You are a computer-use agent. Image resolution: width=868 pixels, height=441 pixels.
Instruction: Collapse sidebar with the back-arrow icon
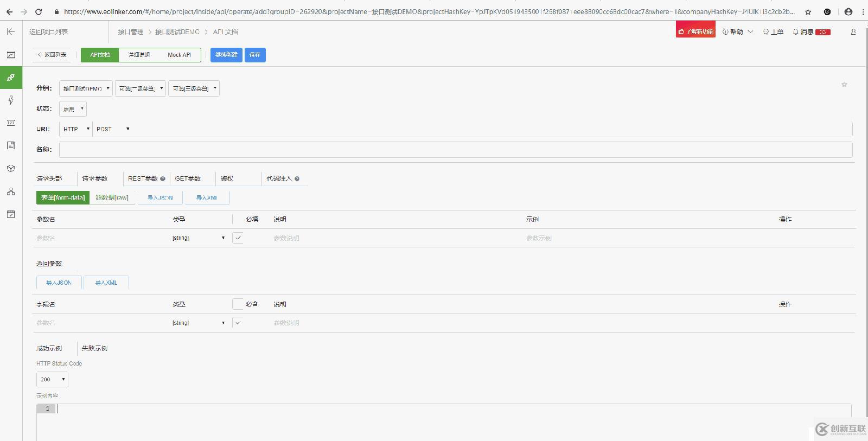[x=11, y=32]
